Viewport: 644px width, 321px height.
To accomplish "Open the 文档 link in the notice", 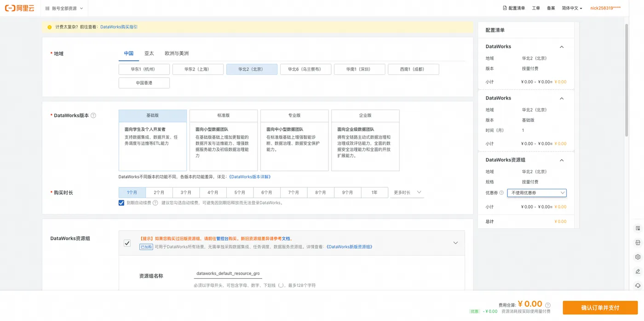I will pyautogui.click(x=286, y=239).
